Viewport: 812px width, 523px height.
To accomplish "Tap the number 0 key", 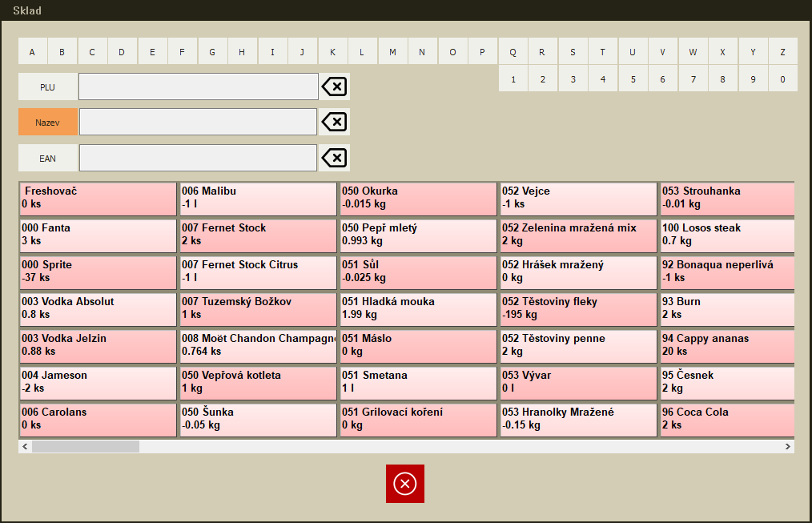I will click(x=782, y=79).
